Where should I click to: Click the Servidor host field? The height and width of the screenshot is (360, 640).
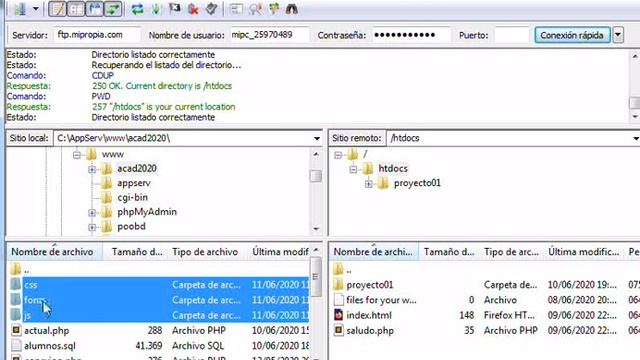tap(97, 35)
